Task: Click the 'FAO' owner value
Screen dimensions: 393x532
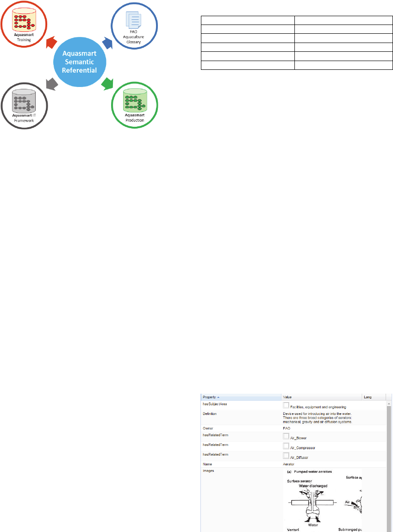Action: tap(287, 428)
